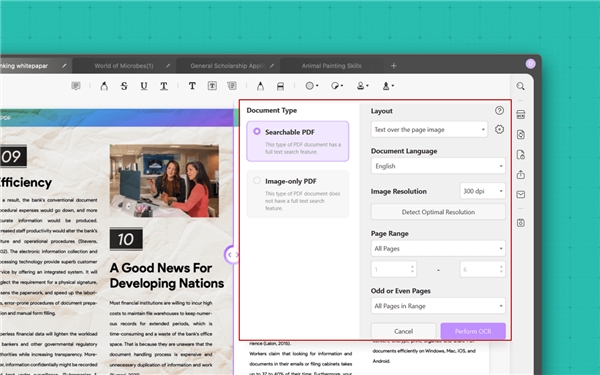Viewport: 600px width, 375px height.
Task: Click the 'Document Type' heading
Action: [x=272, y=110]
